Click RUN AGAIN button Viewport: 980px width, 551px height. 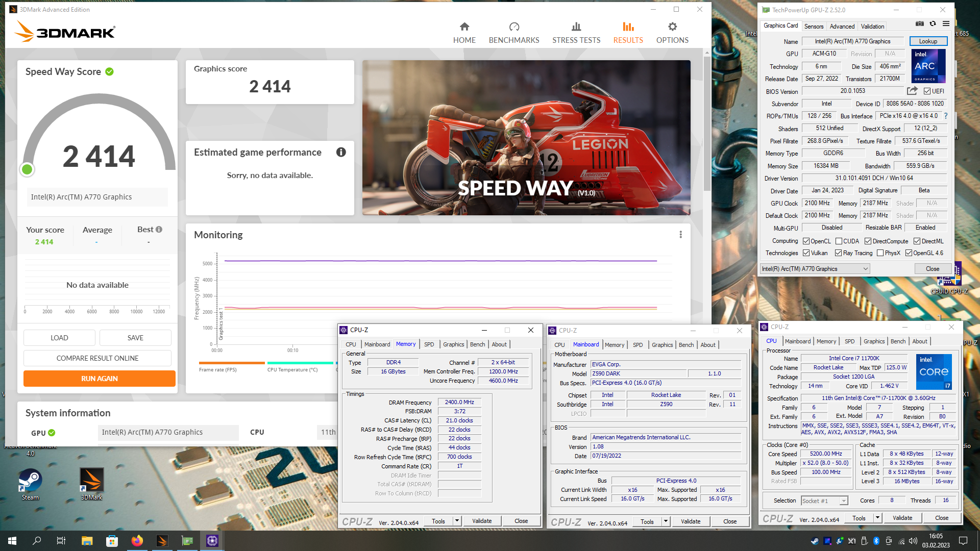click(x=100, y=379)
